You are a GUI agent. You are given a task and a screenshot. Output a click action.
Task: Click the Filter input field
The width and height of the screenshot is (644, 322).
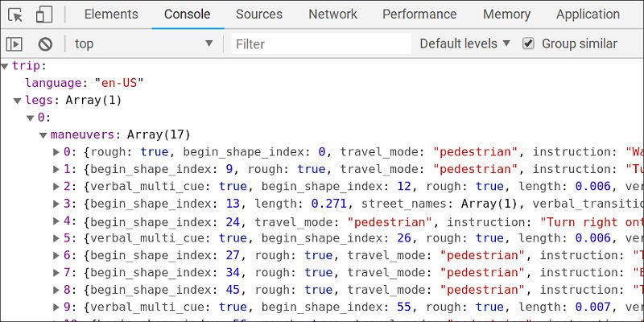point(321,44)
